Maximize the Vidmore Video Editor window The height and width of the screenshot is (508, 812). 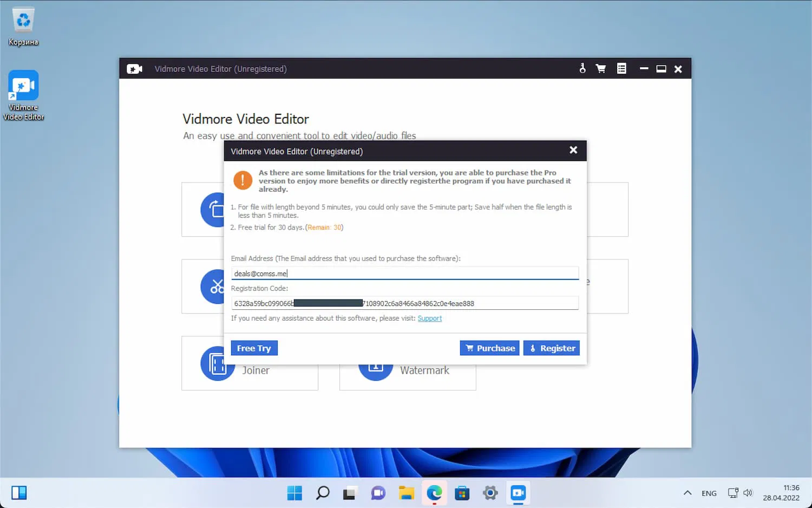pyautogui.click(x=661, y=69)
